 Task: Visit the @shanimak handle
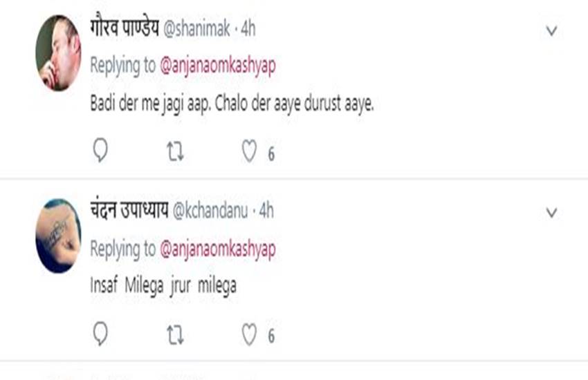coord(195,29)
